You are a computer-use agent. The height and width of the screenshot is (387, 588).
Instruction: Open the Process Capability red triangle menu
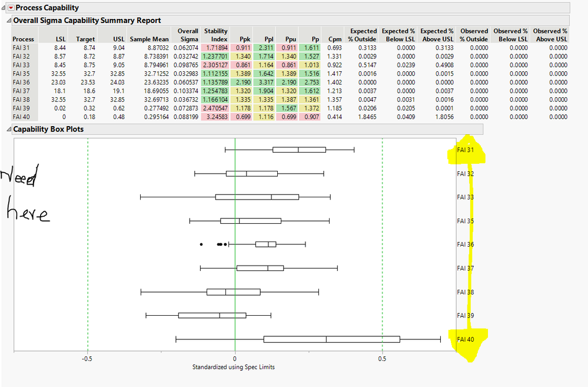click(11, 8)
